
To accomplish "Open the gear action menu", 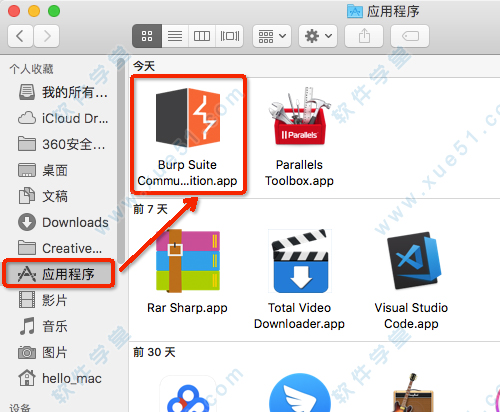I will coord(318,36).
